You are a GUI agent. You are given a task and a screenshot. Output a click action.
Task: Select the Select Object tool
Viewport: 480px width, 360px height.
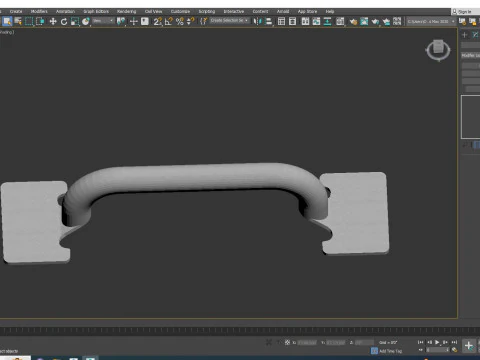coord(7,22)
